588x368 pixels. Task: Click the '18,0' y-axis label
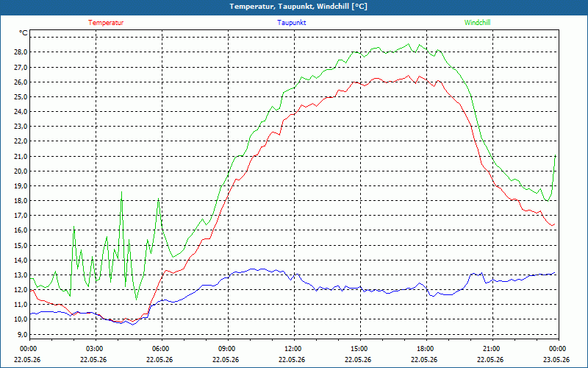click(21, 200)
